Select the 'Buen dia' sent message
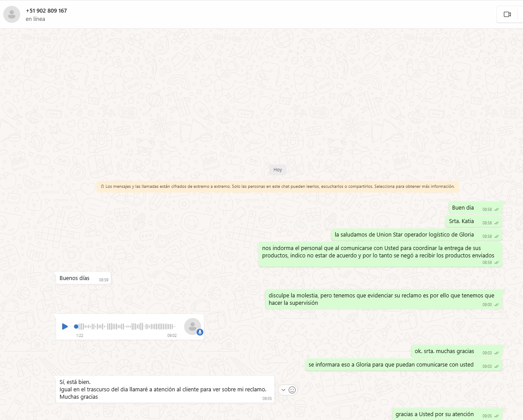This screenshot has height=420, width=523. pyautogui.click(x=463, y=208)
